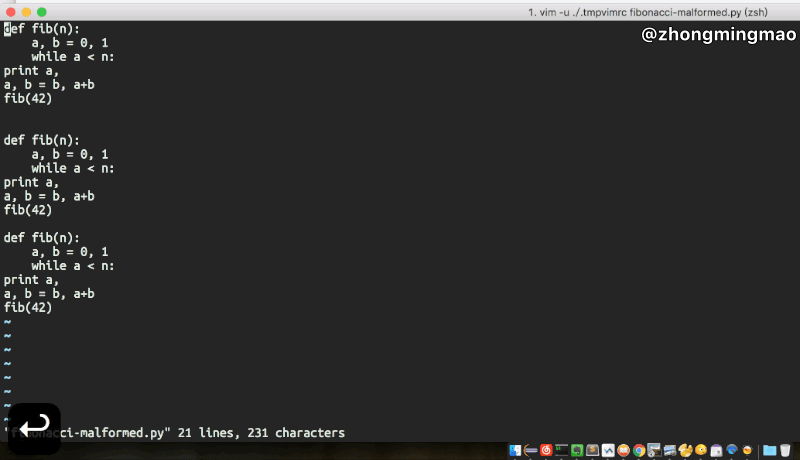Minimize the window using yellow button

(26, 11)
